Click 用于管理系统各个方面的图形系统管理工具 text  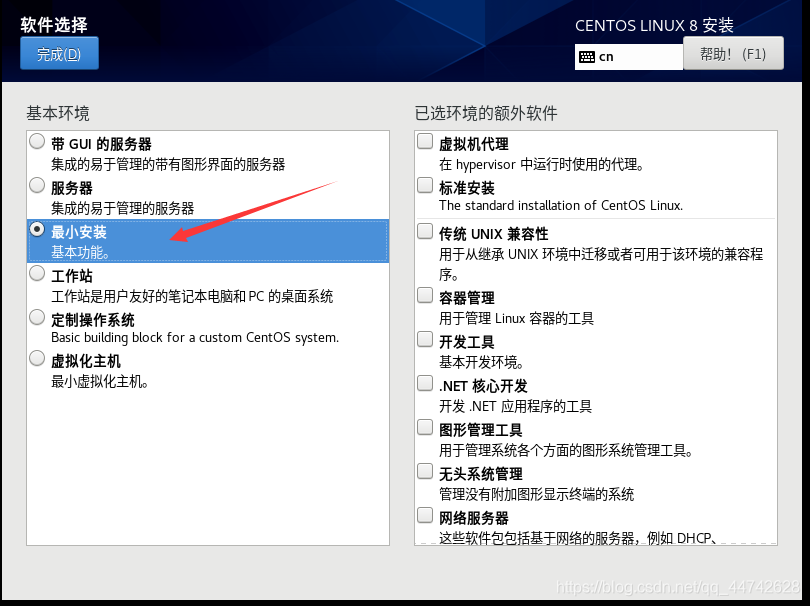point(566,450)
